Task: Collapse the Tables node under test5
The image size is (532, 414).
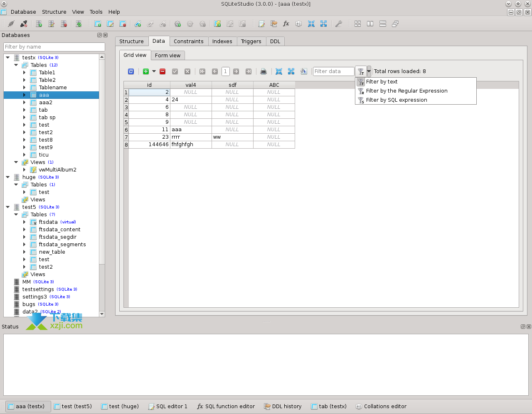Action: pos(16,215)
